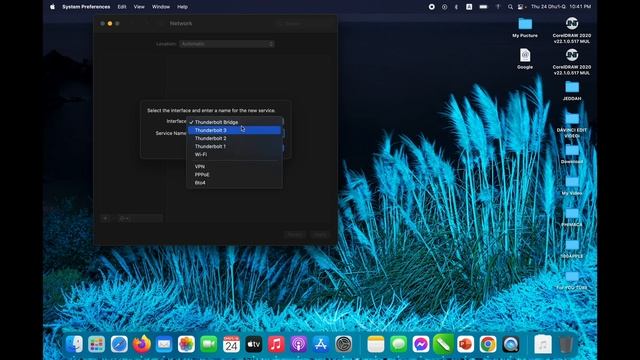Select the DAVINCI EDIT VIDEO desktop folder

(572, 124)
